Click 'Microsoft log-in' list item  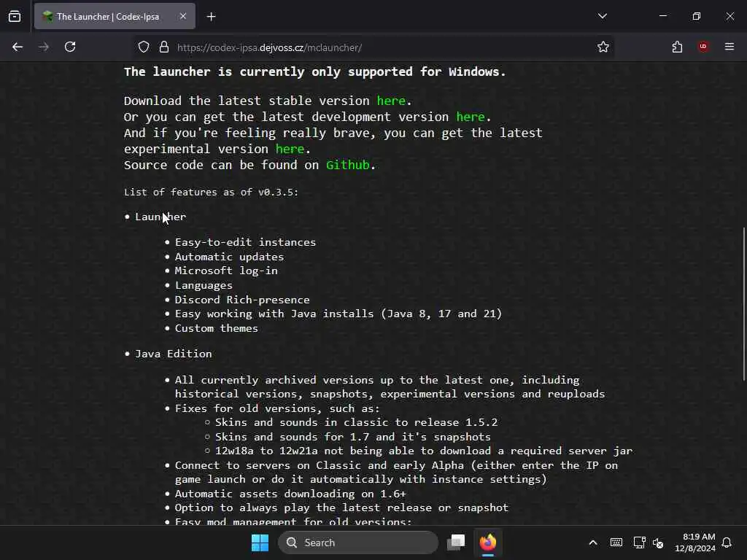pyautogui.click(x=226, y=271)
